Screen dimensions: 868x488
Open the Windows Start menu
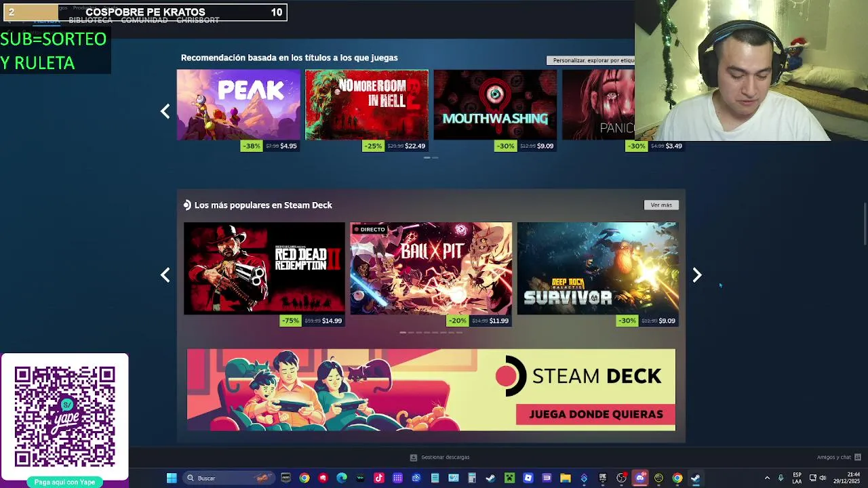[x=172, y=478]
